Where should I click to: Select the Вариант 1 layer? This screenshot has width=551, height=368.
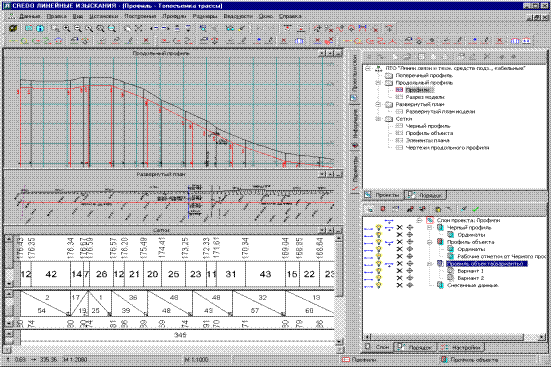point(470,271)
